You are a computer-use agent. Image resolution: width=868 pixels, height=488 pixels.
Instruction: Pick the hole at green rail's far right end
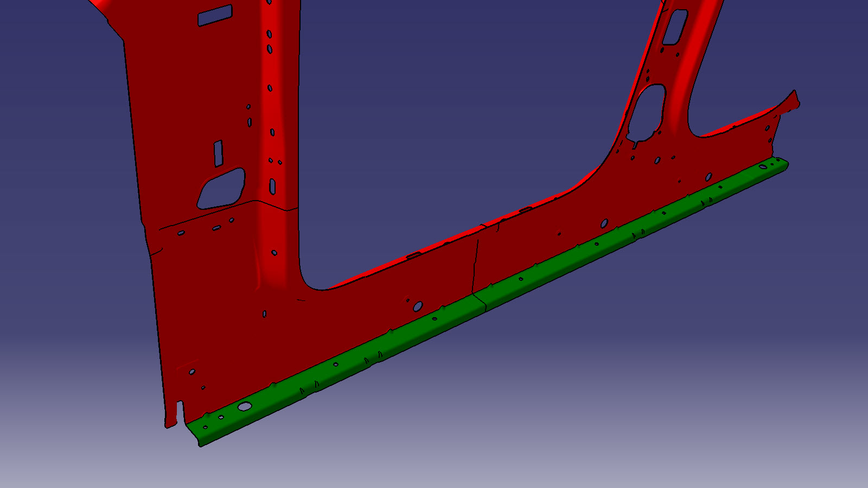pos(763,166)
